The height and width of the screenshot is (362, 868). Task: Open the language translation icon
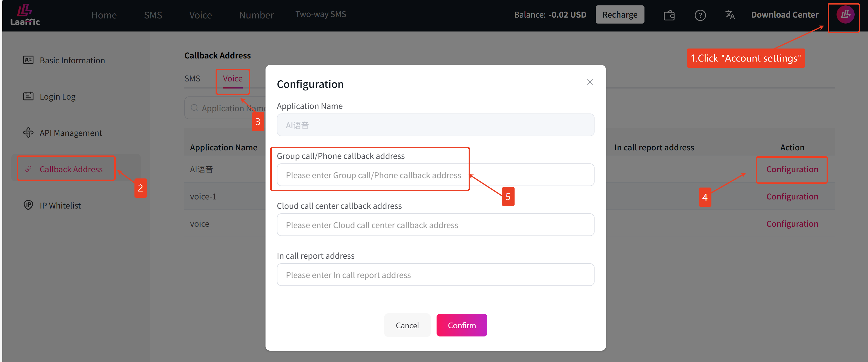coord(730,15)
